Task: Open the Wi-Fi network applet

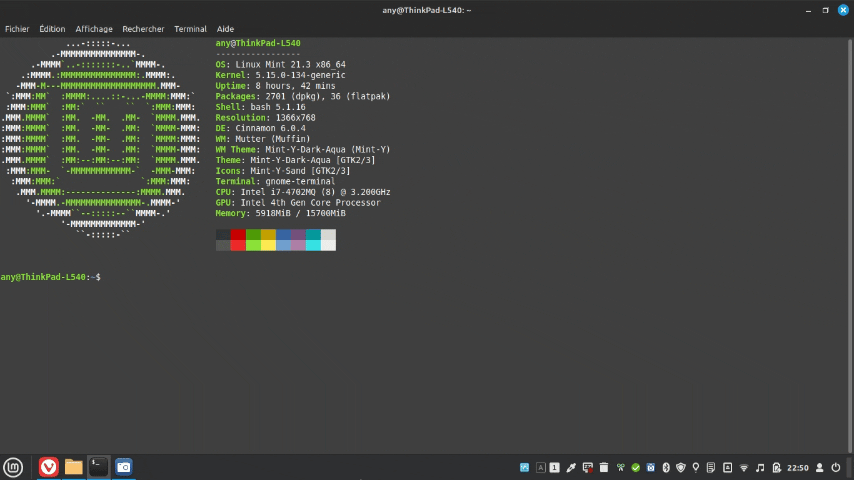Action: tap(744, 467)
